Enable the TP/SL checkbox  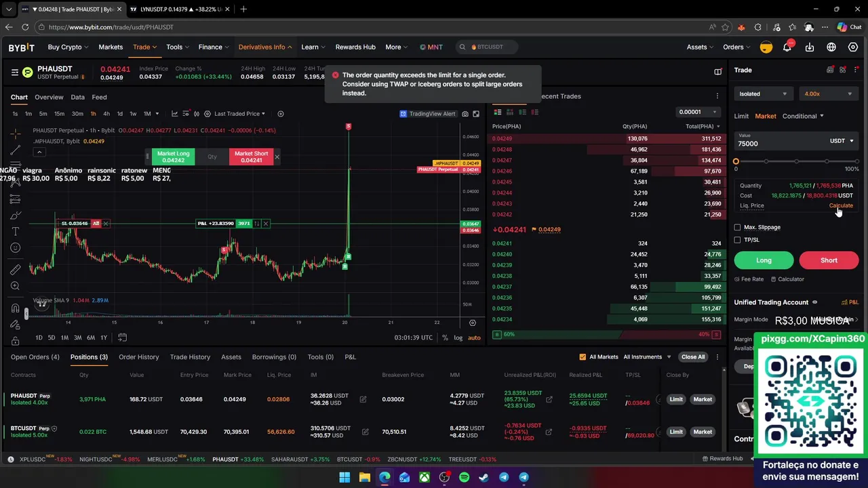coord(738,240)
